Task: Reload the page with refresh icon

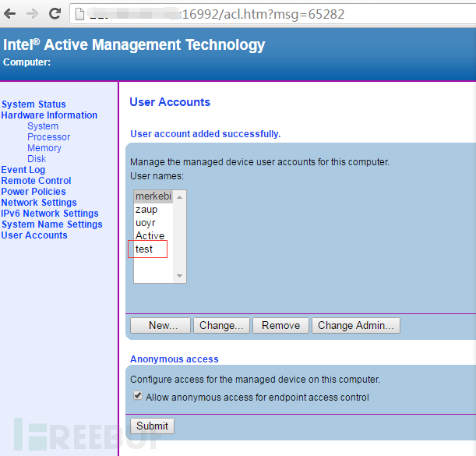Action: coord(55,14)
